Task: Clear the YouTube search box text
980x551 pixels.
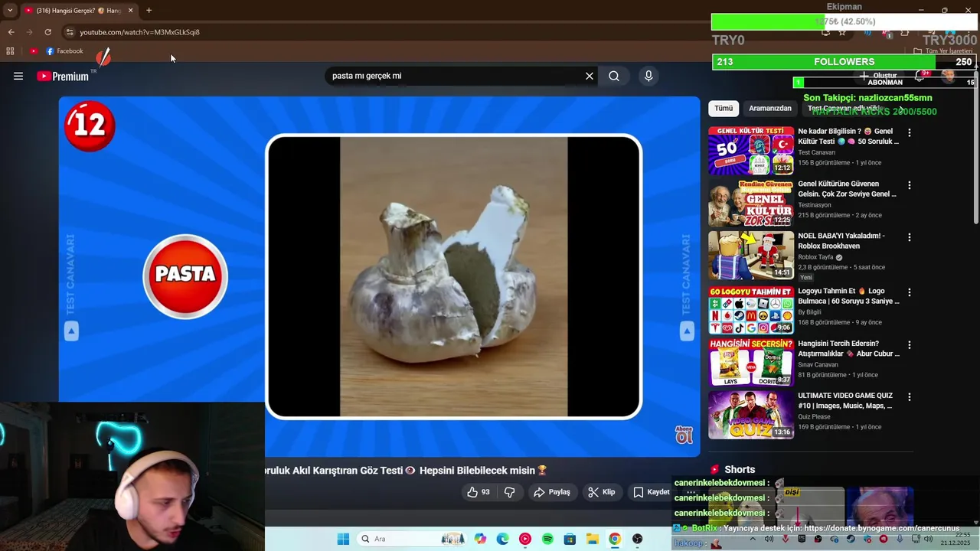Action: click(590, 76)
